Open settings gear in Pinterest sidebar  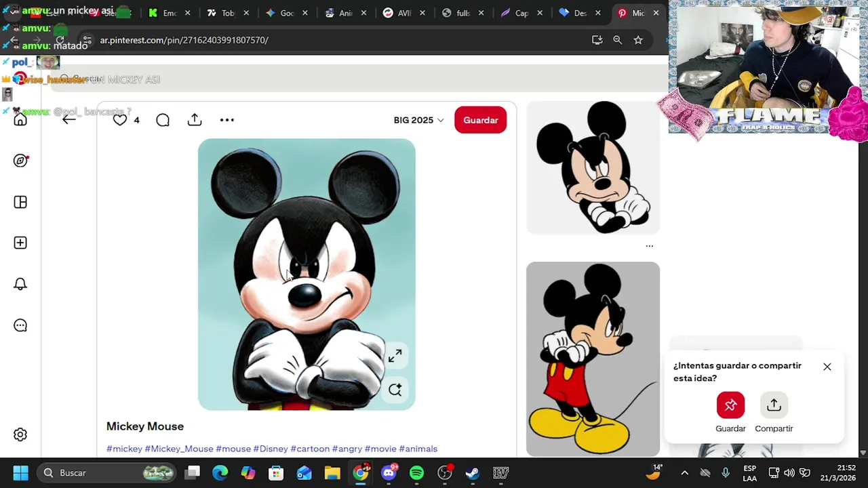pyautogui.click(x=20, y=434)
